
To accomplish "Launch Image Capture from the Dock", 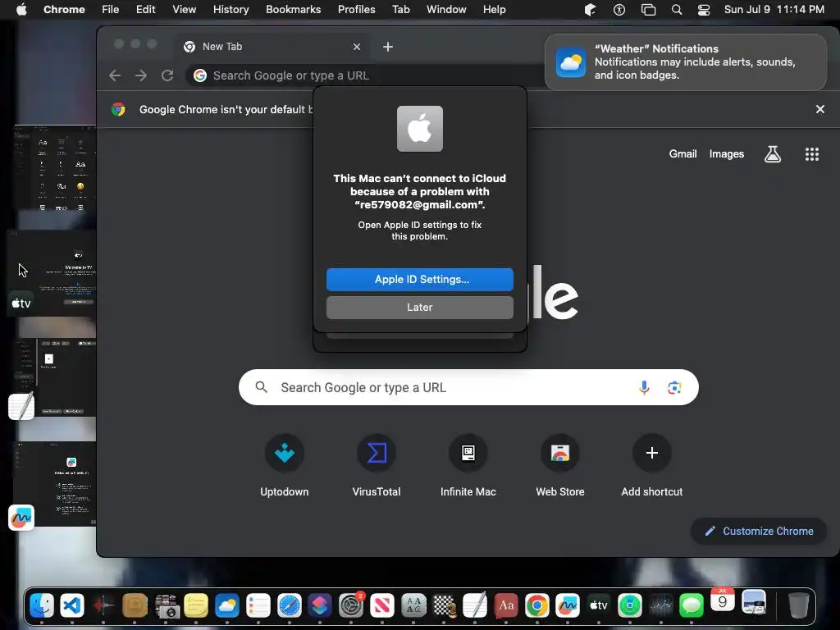I will tap(166, 606).
